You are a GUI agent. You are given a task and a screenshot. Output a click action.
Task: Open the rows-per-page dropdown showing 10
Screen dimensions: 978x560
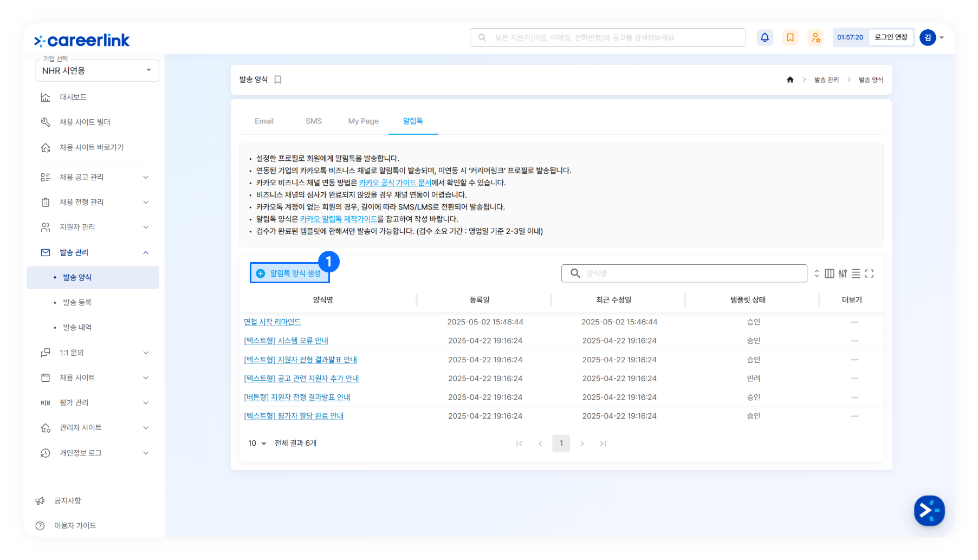click(257, 444)
